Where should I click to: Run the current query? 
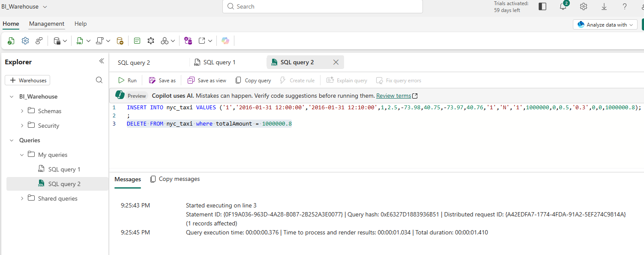tap(128, 80)
